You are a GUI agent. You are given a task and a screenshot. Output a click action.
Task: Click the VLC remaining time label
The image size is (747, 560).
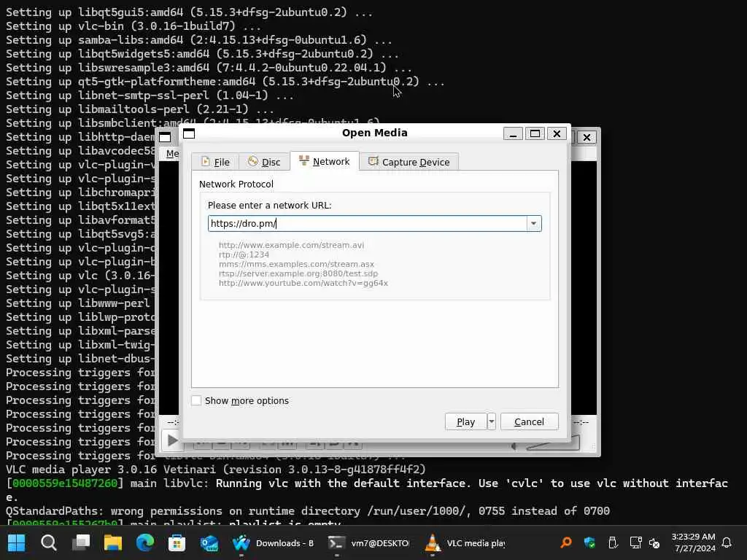(581, 422)
